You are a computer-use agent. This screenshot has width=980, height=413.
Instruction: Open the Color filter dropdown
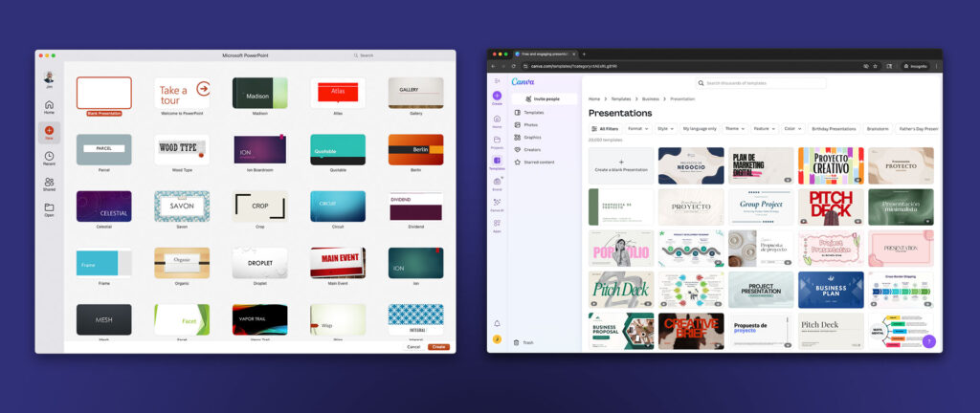[793, 128]
